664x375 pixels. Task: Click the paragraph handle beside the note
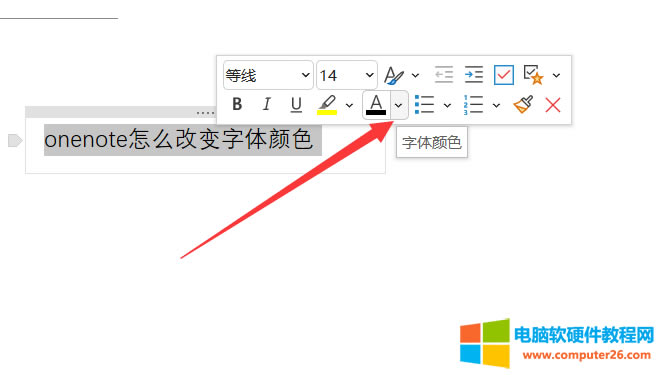pyautogui.click(x=15, y=141)
